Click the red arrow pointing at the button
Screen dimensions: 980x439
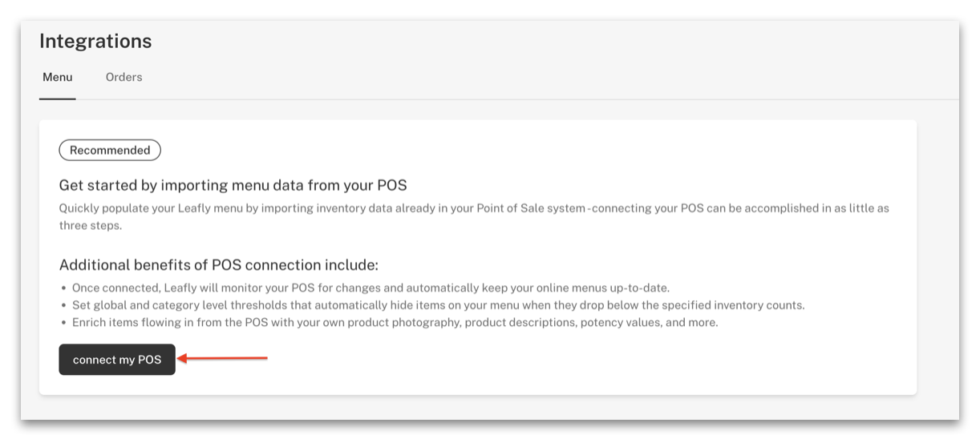click(x=222, y=359)
